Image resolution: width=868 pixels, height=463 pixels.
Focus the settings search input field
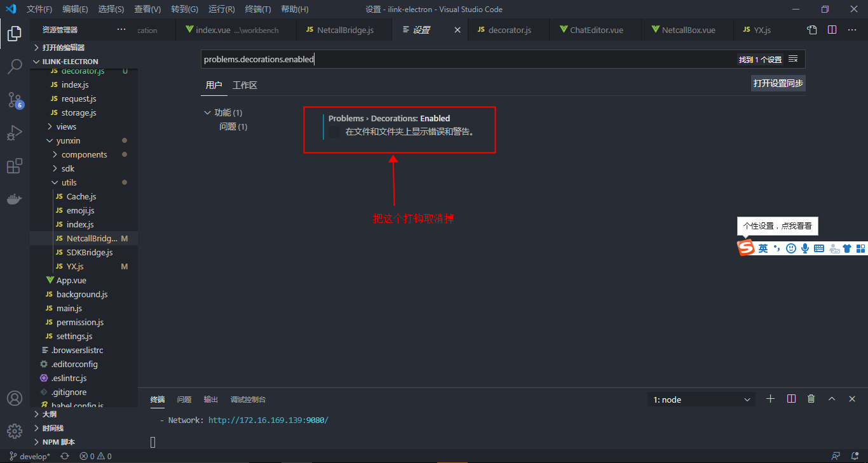coord(445,58)
